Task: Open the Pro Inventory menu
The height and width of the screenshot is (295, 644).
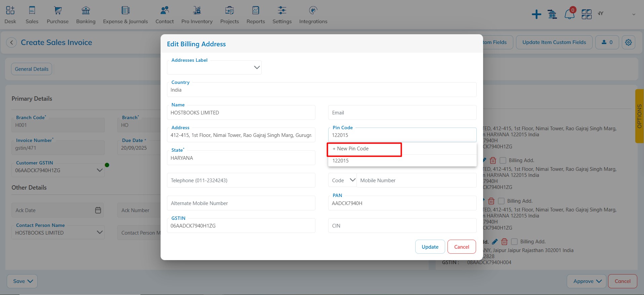Action: (197, 15)
